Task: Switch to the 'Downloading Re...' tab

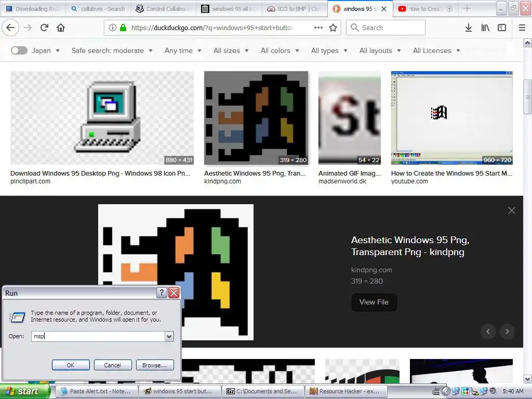Action: [x=33, y=9]
